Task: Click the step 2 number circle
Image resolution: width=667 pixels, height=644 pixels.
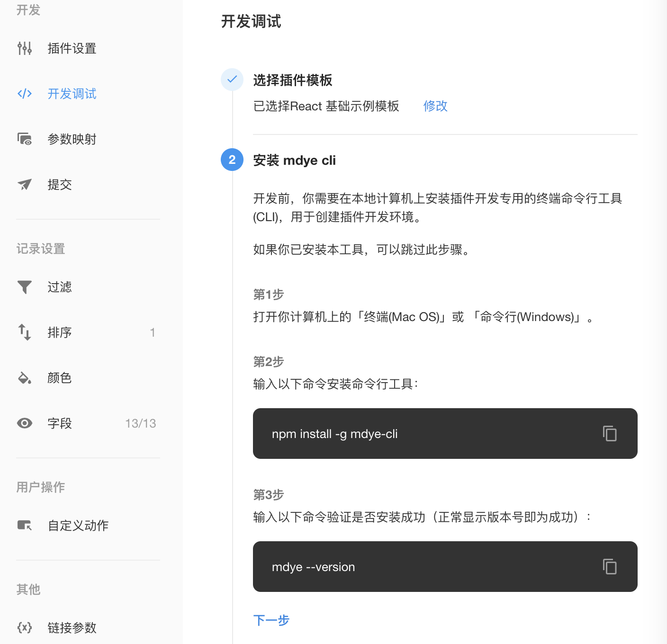Action: pyautogui.click(x=232, y=160)
